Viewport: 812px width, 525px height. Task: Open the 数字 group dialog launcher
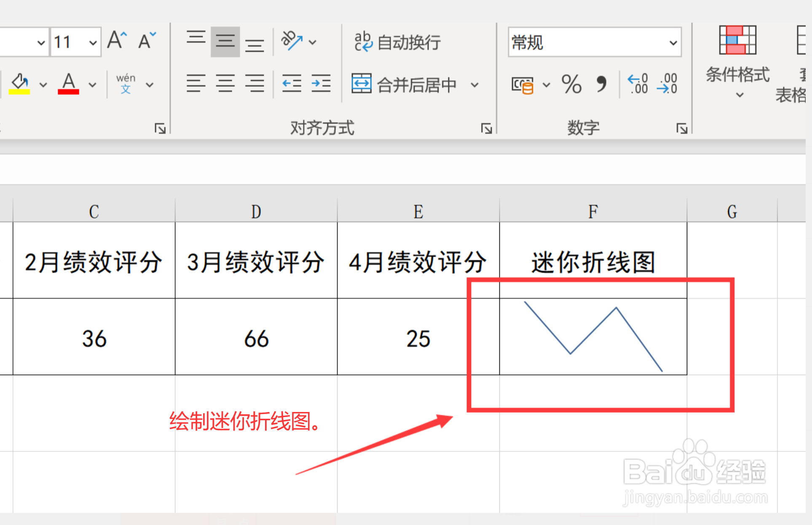pyautogui.click(x=683, y=128)
